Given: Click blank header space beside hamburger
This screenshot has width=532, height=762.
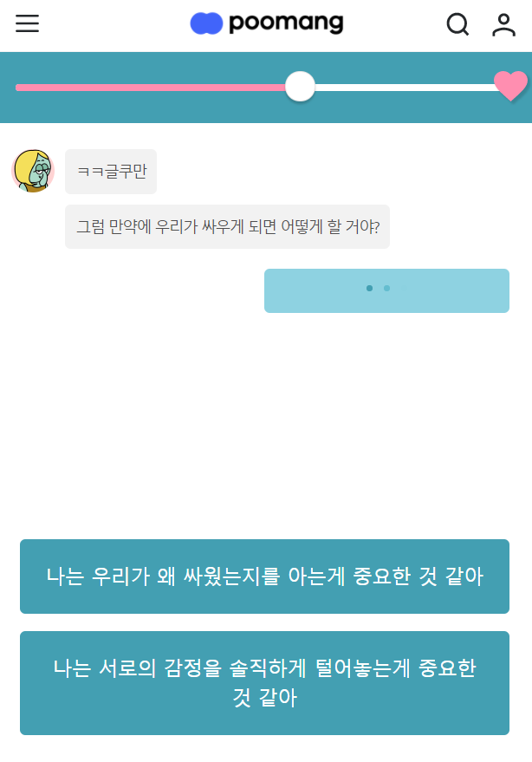Looking at the screenshot, I should pos(112,24).
